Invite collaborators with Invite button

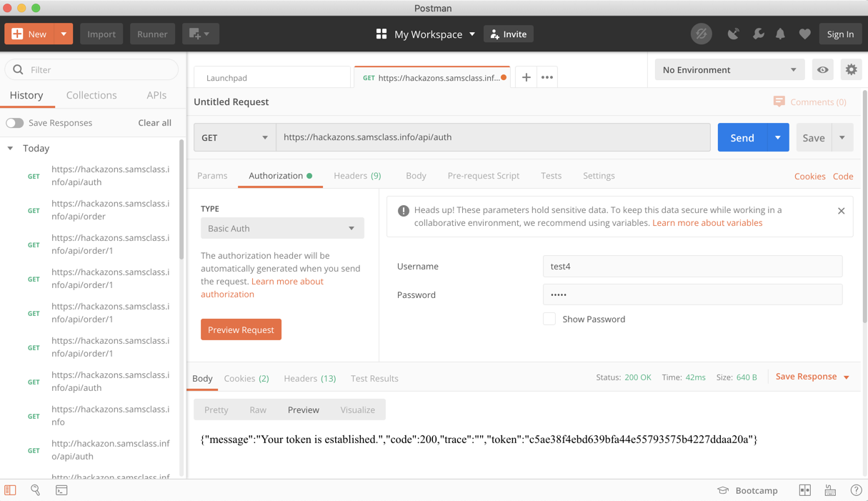pyautogui.click(x=509, y=34)
